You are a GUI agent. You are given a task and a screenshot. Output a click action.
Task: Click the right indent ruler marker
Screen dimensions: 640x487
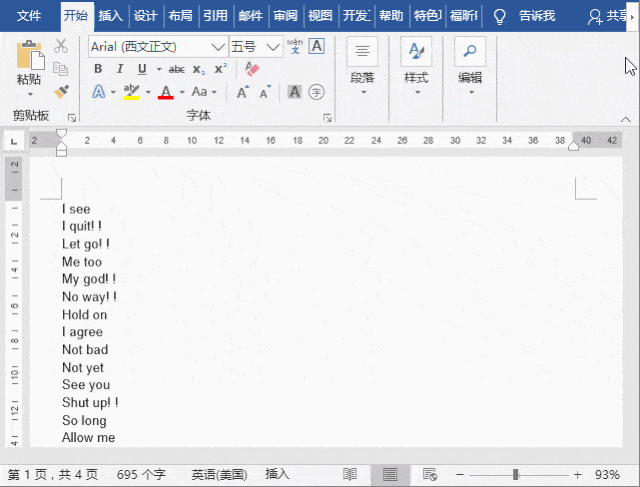point(573,146)
